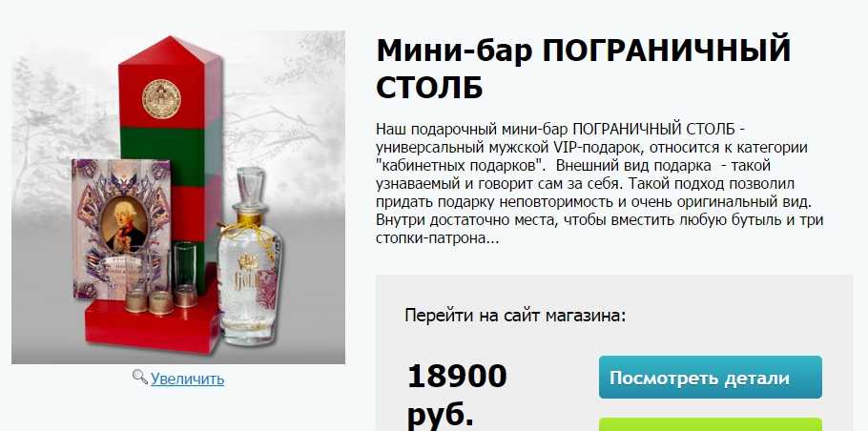Click the Перейти на сайт магазина label

tap(515, 316)
